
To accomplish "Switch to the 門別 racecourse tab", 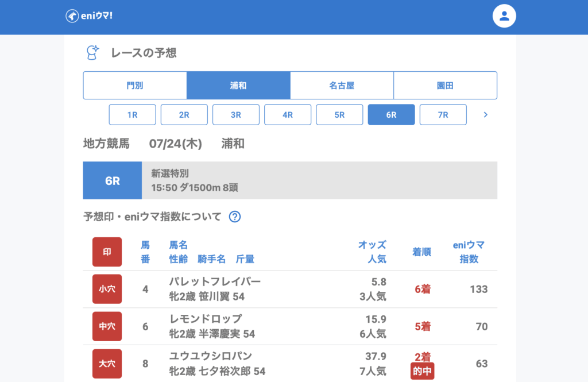I will (135, 86).
